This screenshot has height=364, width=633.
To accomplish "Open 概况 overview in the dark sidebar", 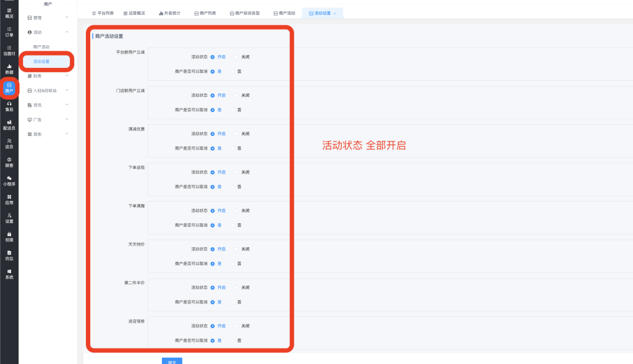I will tap(9, 13).
